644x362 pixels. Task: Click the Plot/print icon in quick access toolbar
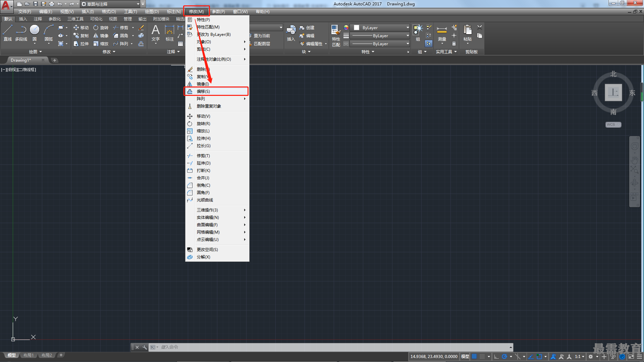(x=52, y=4)
